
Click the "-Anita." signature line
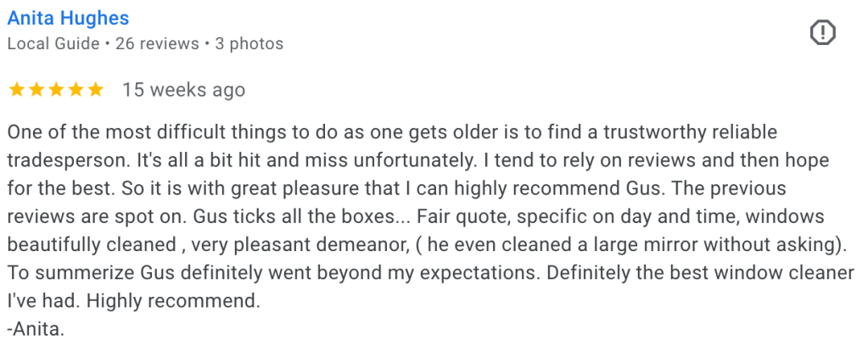coord(36,327)
